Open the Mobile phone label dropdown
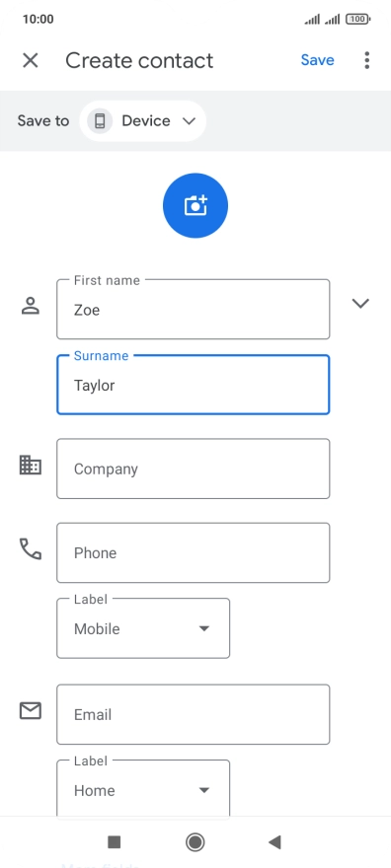This screenshot has height=868, width=391. click(143, 628)
